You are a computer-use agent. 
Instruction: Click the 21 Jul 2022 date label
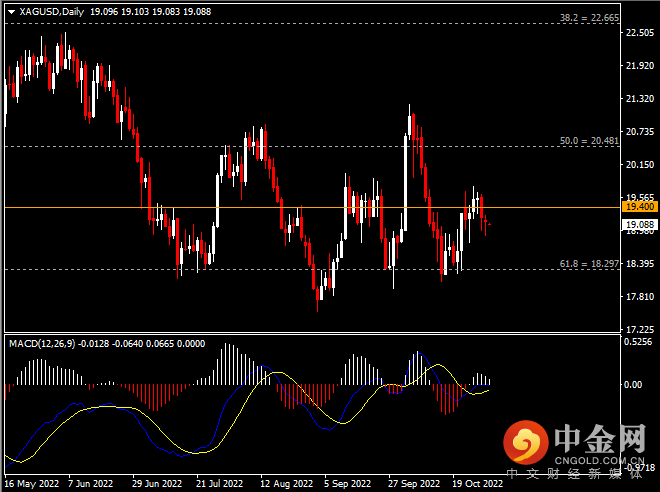[219, 484]
